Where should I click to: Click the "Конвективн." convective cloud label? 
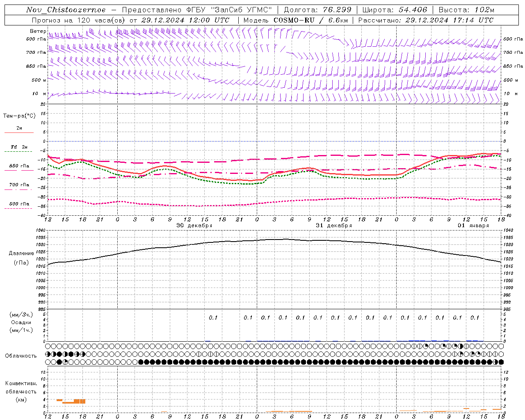[x=21, y=383]
